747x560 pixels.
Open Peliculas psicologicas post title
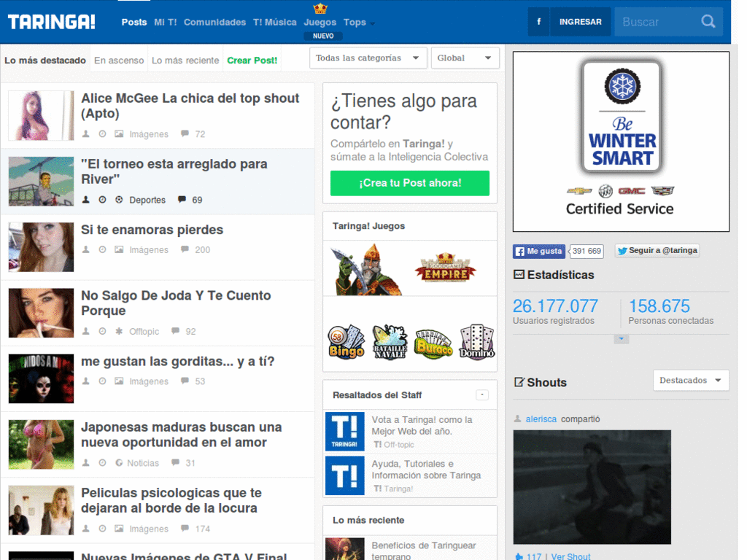(171, 500)
